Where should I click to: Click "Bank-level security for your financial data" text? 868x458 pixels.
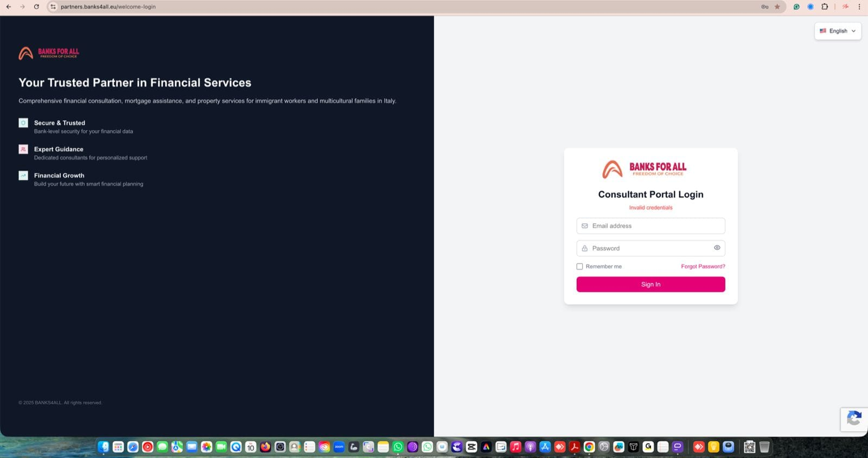[x=84, y=131]
